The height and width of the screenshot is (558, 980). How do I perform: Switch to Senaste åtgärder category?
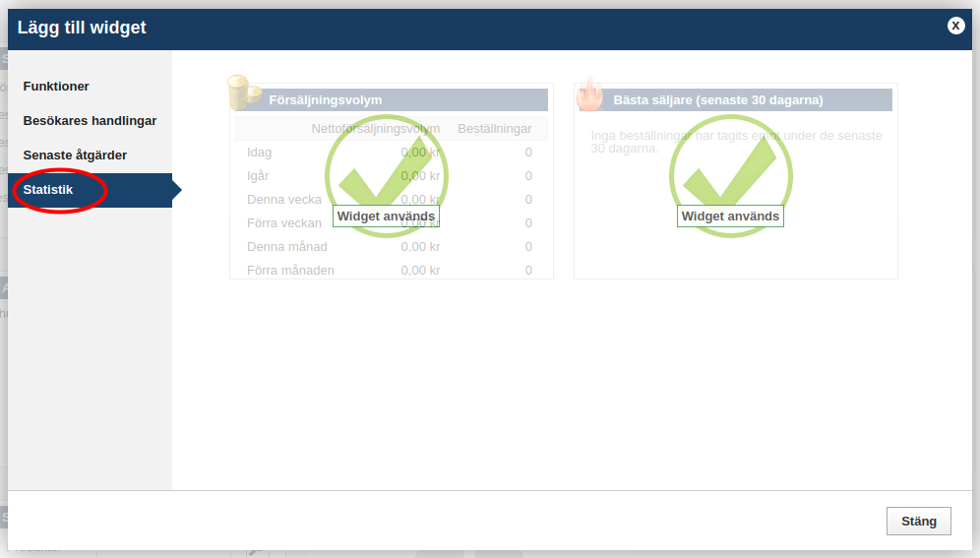pyautogui.click(x=75, y=155)
